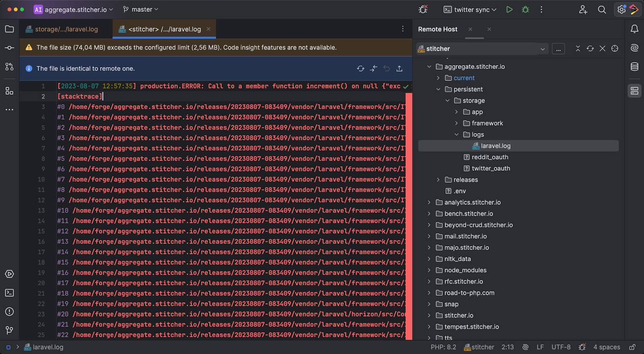Toggle PHP debug listener in status bar
644x354 pixels.
pos(582,347)
